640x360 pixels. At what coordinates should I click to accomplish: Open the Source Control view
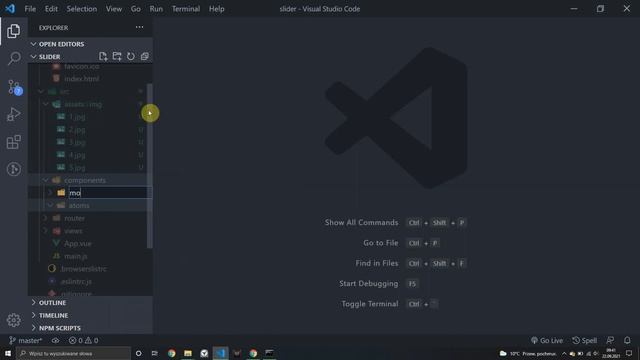(x=13, y=87)
